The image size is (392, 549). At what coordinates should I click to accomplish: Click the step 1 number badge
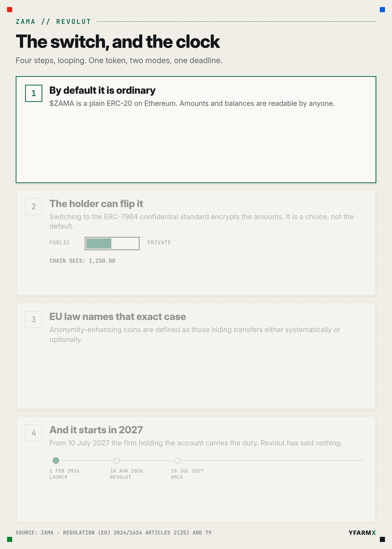34,93
